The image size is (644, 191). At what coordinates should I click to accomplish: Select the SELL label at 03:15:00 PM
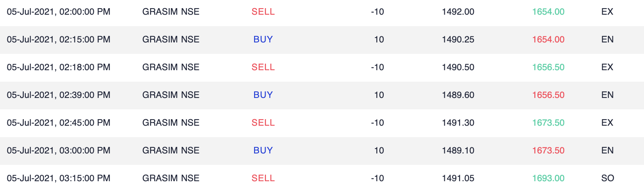(263, 178)
